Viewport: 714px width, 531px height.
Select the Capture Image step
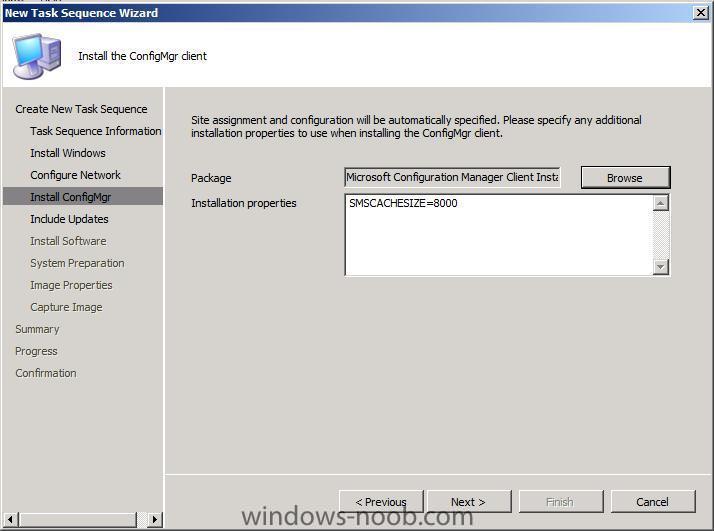coord(66,307)
